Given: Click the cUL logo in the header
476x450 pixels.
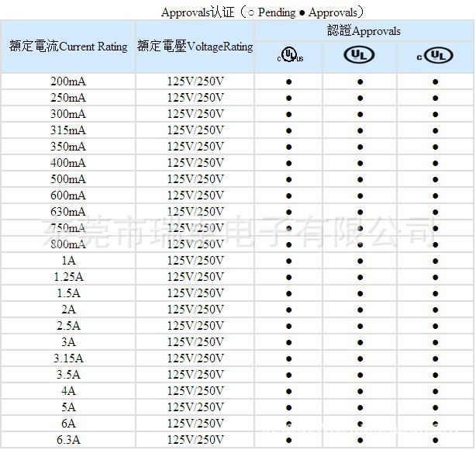Looking at the screenshot, I should pyautogui.click(x=434, y=56).
